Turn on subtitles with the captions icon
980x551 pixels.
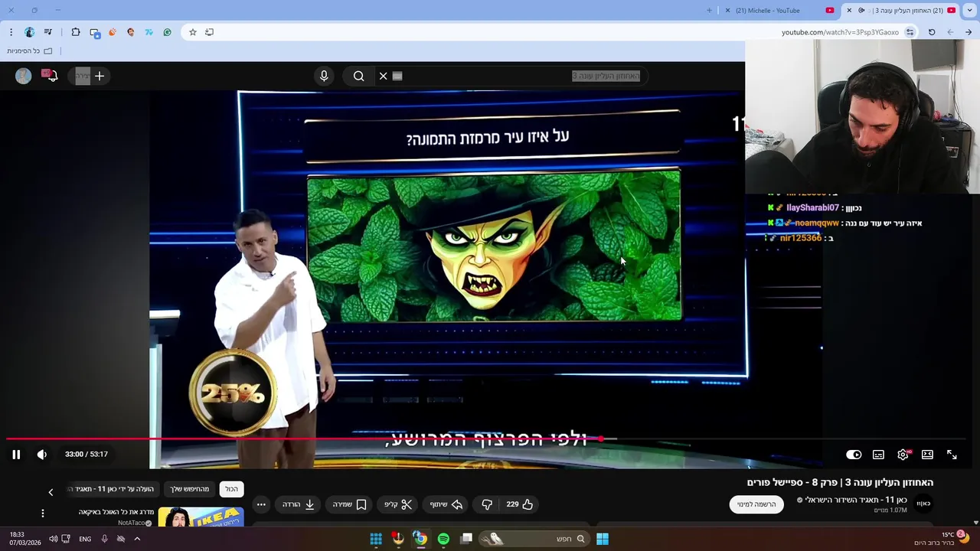[878, 455]
